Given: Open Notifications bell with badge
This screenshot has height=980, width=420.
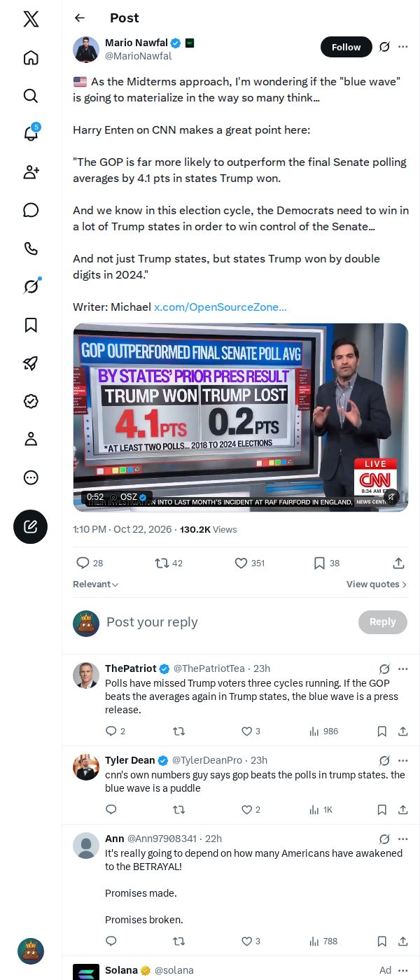Looking at the screenshot, I should [31, 134].
